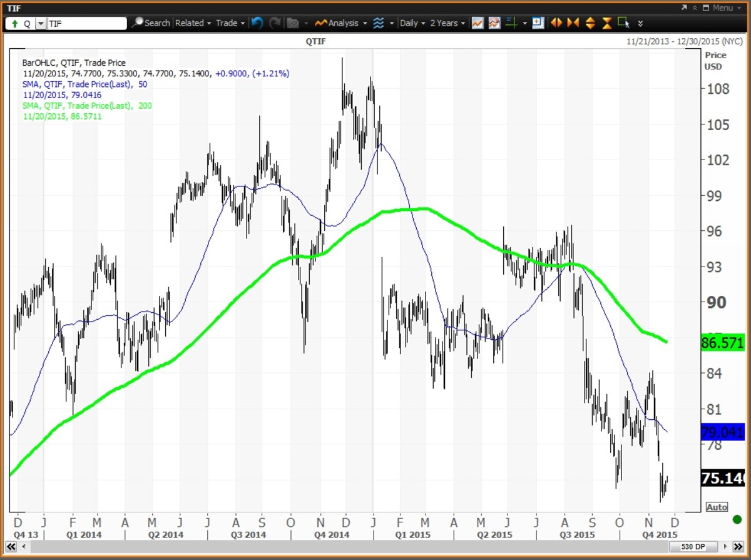Jump to chart start with double-left arrow
Viewport: 751px width, 560px height.
click(x=11, y=546)
